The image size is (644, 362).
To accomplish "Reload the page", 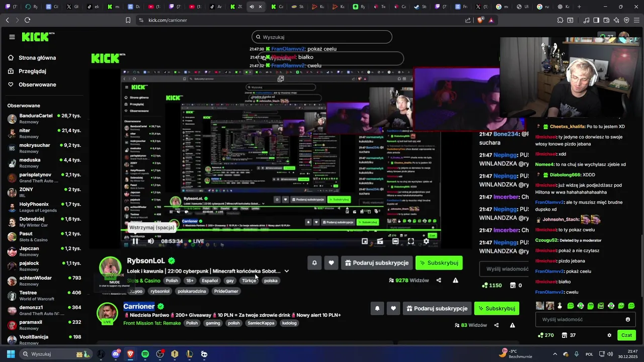I will 27,20.
